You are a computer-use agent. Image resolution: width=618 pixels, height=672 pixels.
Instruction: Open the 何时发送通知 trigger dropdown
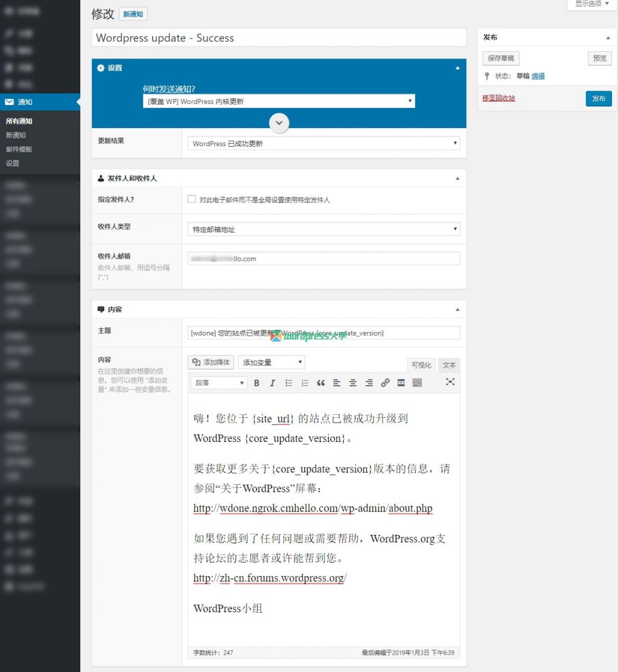[279, 101]
